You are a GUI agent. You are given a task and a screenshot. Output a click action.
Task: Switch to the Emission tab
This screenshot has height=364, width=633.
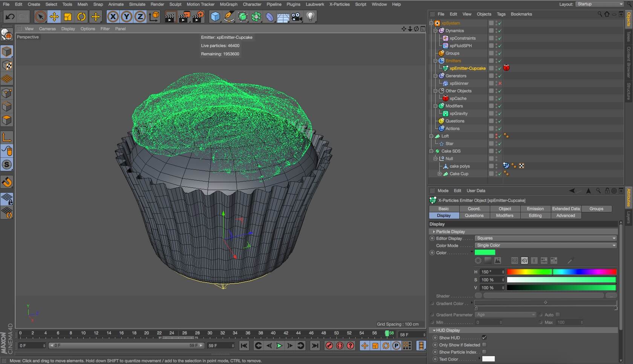(535, 209)
